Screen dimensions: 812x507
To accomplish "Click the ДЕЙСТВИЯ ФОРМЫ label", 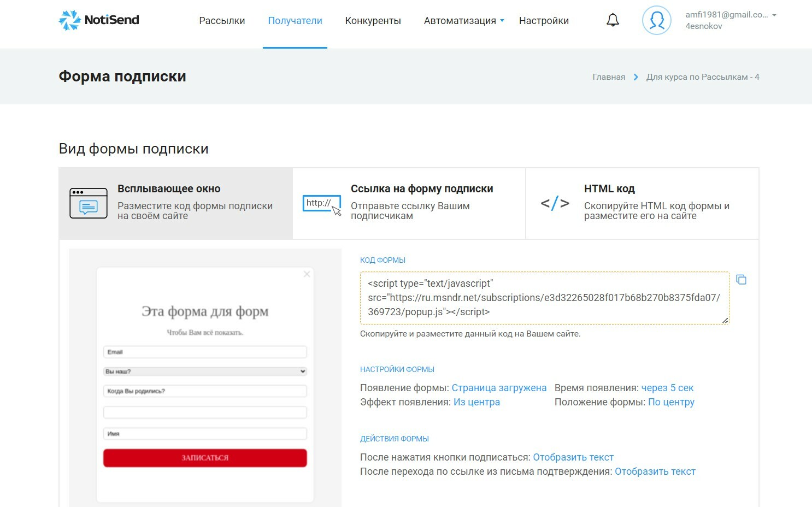I will click(395, 439).
